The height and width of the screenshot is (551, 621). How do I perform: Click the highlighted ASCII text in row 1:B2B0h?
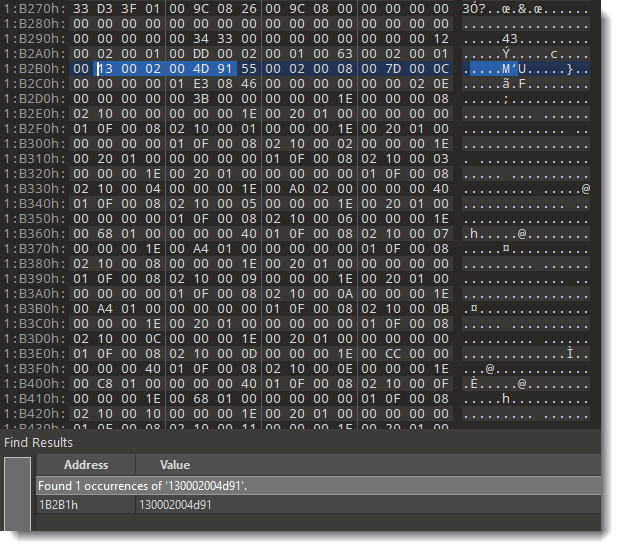pyautogui.click(x=526, y=68)
